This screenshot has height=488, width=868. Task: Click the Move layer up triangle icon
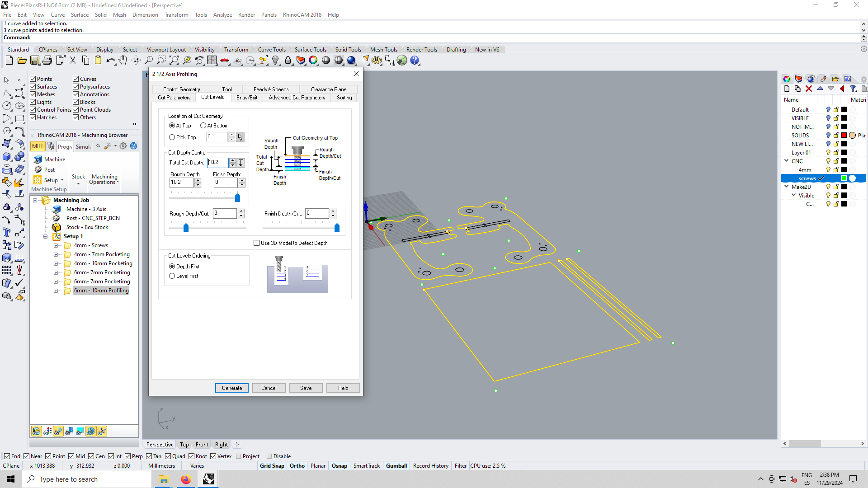[820, 89]
